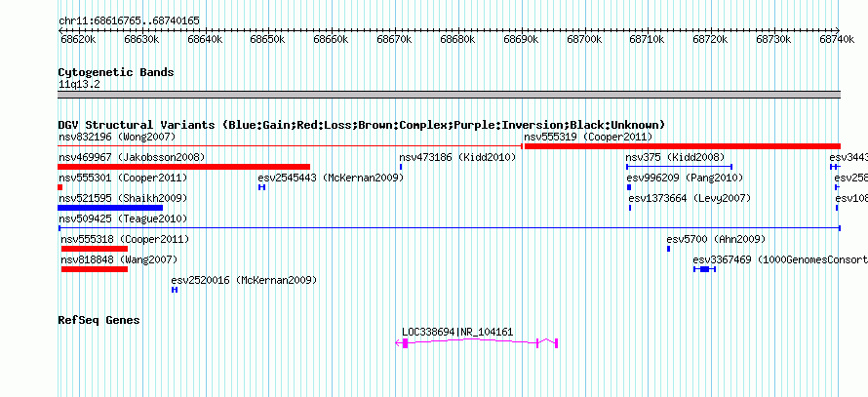Click the nsv509425 (Teague2010) label

click(123, 218)
